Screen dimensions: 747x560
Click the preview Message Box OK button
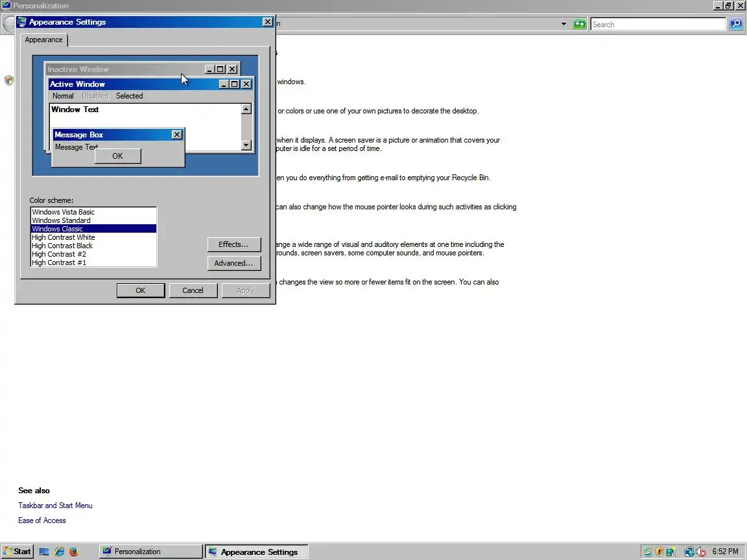(x=117, y=156)
